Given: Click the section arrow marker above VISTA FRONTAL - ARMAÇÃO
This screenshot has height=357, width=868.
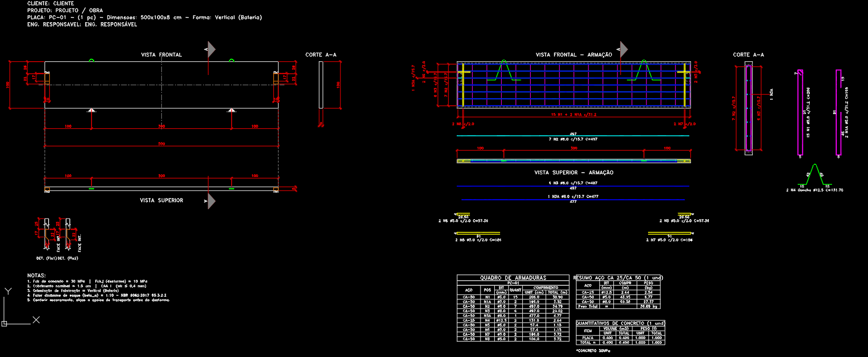Looking at the screenshot, I should click(624, 50).
